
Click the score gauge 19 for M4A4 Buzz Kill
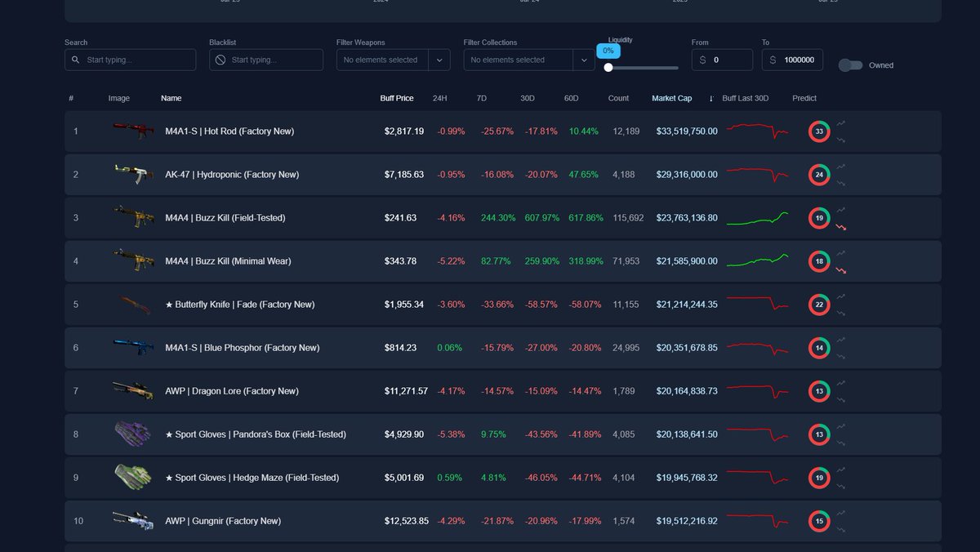[819, 218]
